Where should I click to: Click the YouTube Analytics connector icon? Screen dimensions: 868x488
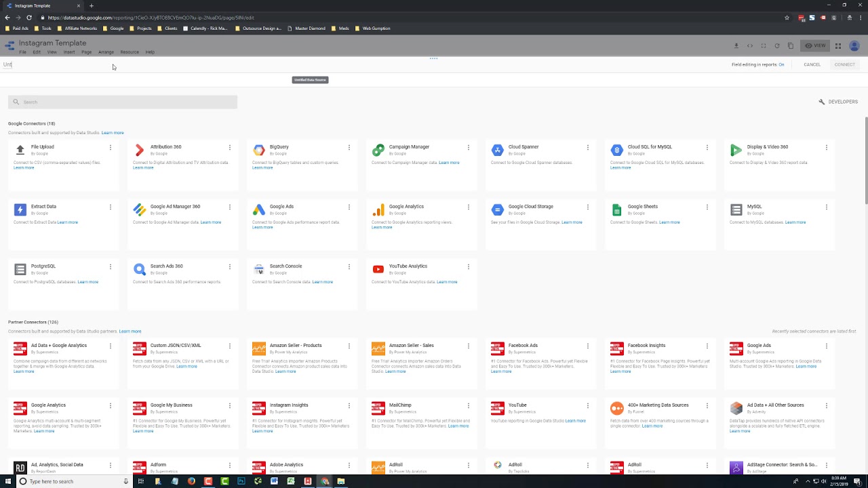click(378, 270)
